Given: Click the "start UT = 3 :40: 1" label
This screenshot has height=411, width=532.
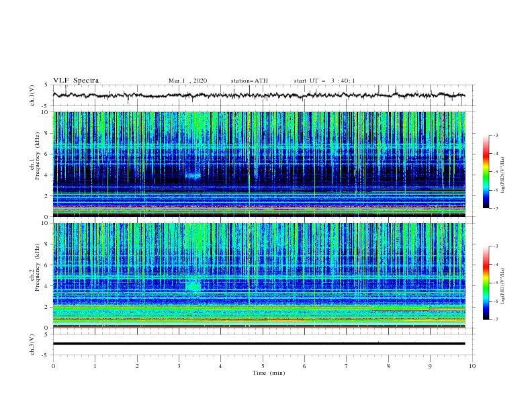Looking at the screenshot, I should point(324,81).
